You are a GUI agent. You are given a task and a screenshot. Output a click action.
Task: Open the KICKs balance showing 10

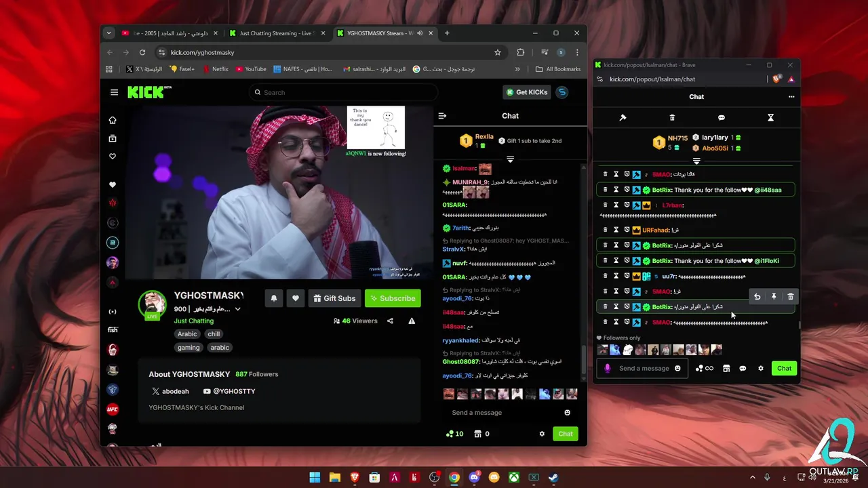pos(454,434)
